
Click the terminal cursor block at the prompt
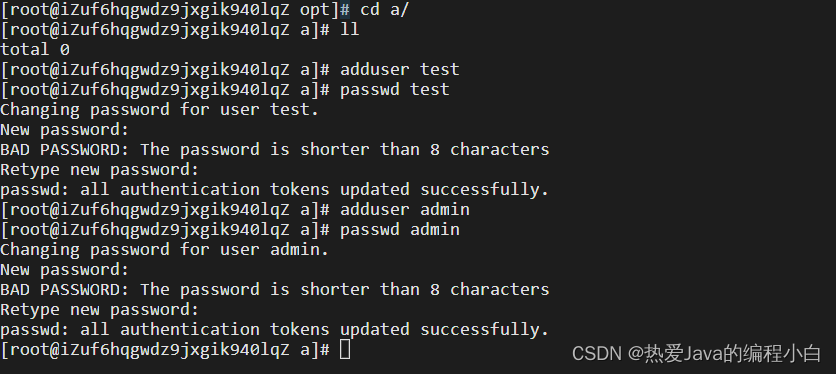[345, 350]
